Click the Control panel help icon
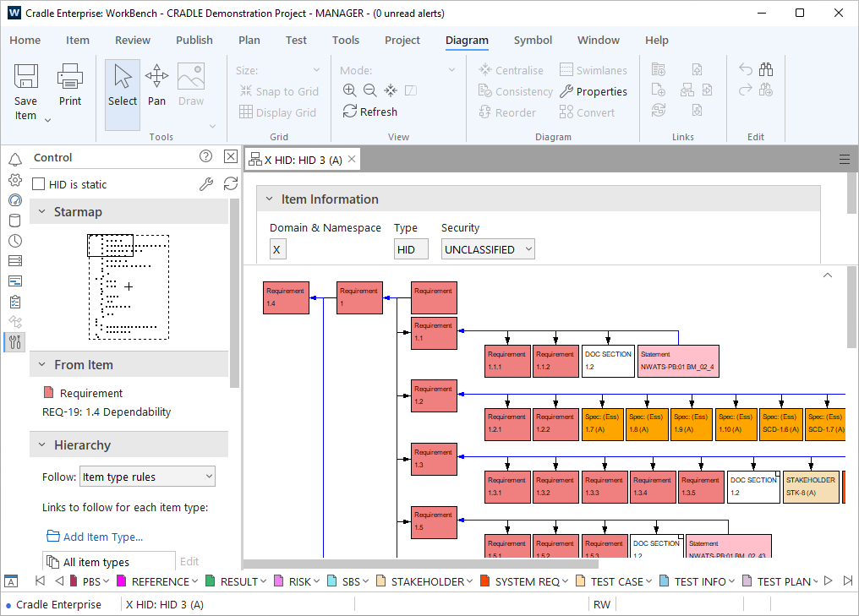The image size is (859, 616). (206, 156)
